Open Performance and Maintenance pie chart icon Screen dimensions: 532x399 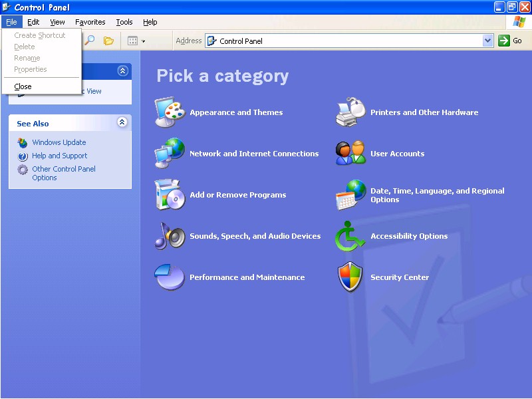coord(170,277)
